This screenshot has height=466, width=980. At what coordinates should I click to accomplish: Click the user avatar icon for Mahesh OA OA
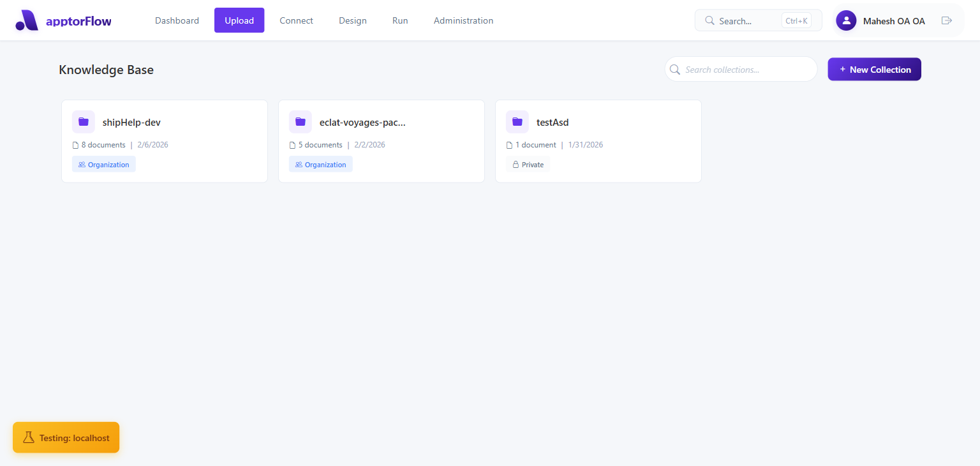[x=845, y=20]
